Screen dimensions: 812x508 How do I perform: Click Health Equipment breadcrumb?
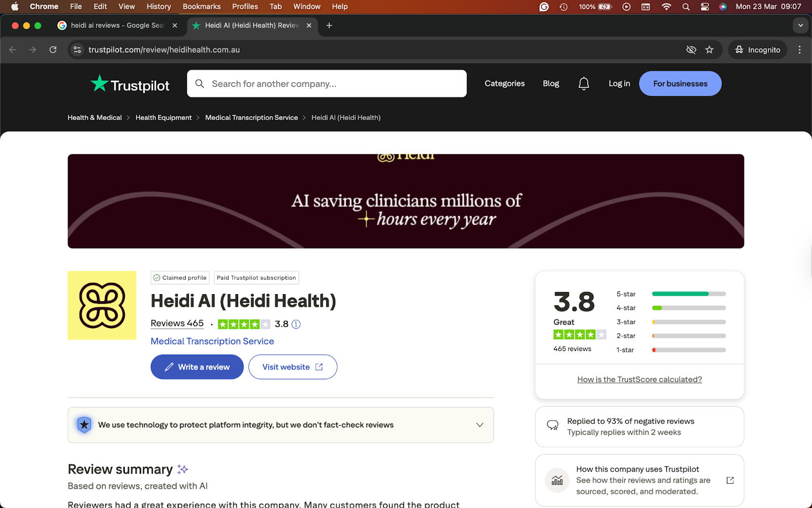pos(163,117)
